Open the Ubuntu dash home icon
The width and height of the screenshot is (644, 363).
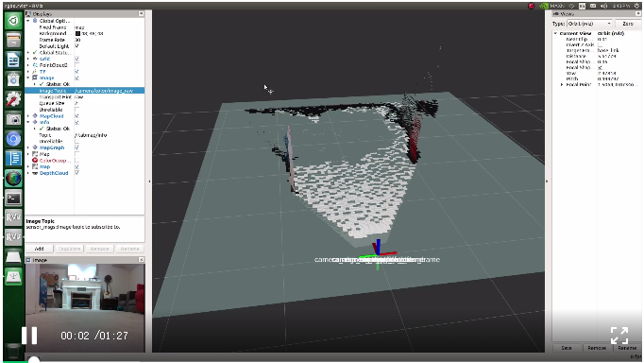[x=13, y=21]
